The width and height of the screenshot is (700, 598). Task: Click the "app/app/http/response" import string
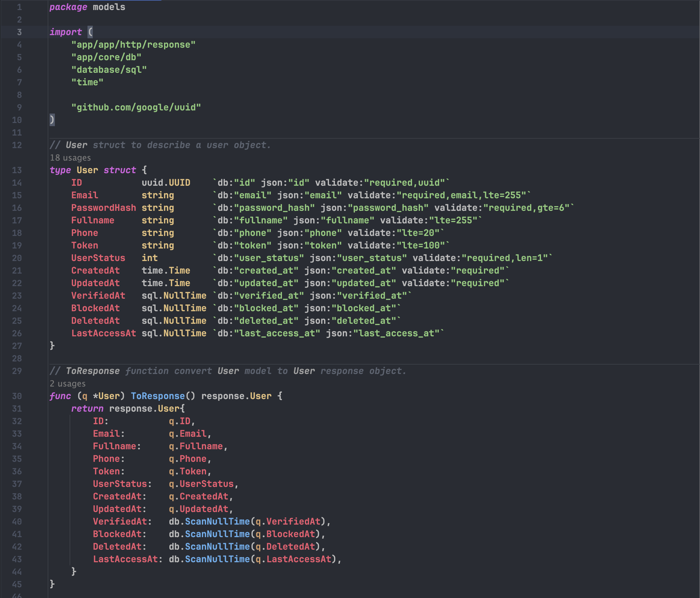134,45
